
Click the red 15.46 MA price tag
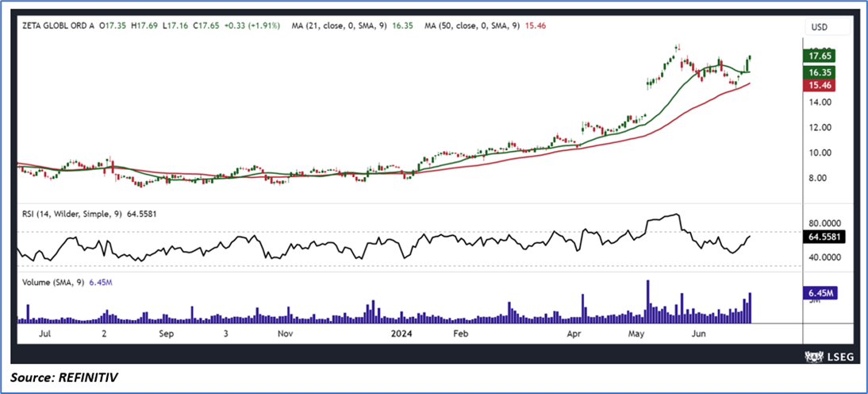pyautogui.click(x=819, y=85)
